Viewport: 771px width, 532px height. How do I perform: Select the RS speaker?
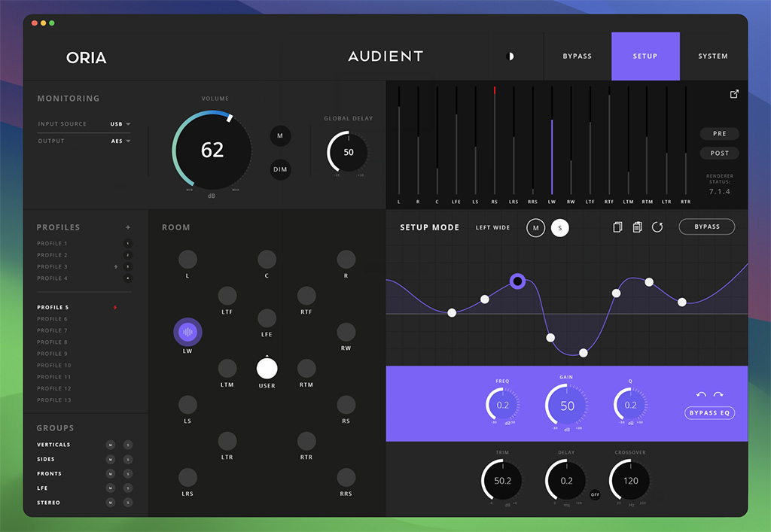point(346,405)
